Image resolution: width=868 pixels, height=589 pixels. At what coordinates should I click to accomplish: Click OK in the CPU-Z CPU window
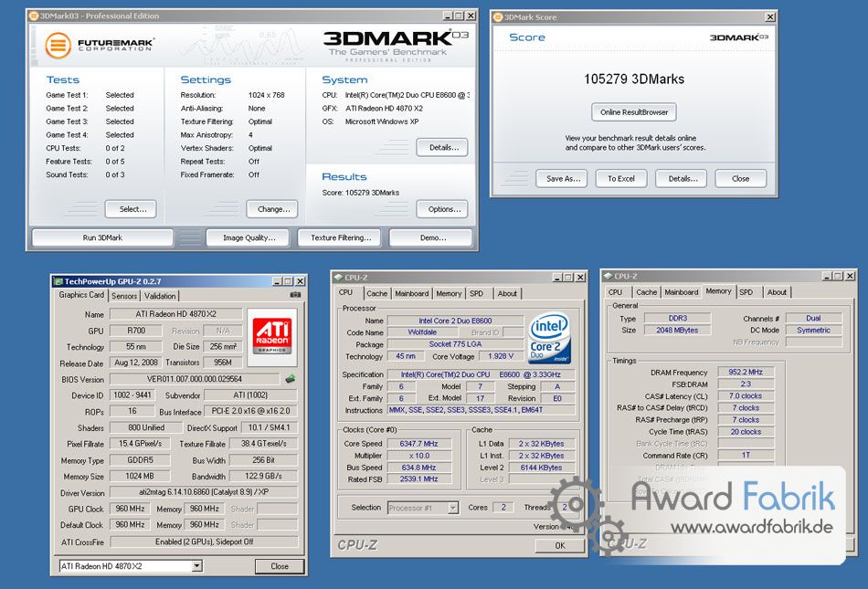560,545
